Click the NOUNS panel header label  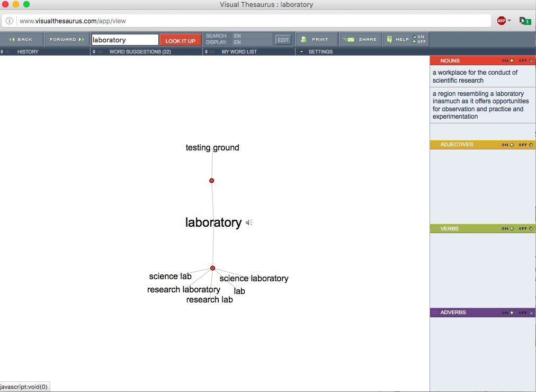pyautogui.click(x=450, y=61)
